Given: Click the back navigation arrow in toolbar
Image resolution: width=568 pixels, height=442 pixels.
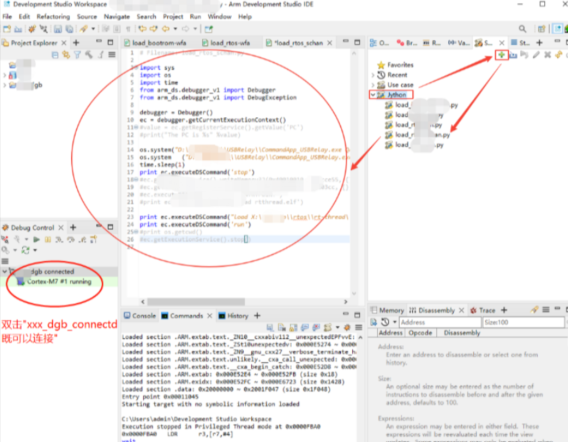Looking at the screenshot, I should point(166,29).
